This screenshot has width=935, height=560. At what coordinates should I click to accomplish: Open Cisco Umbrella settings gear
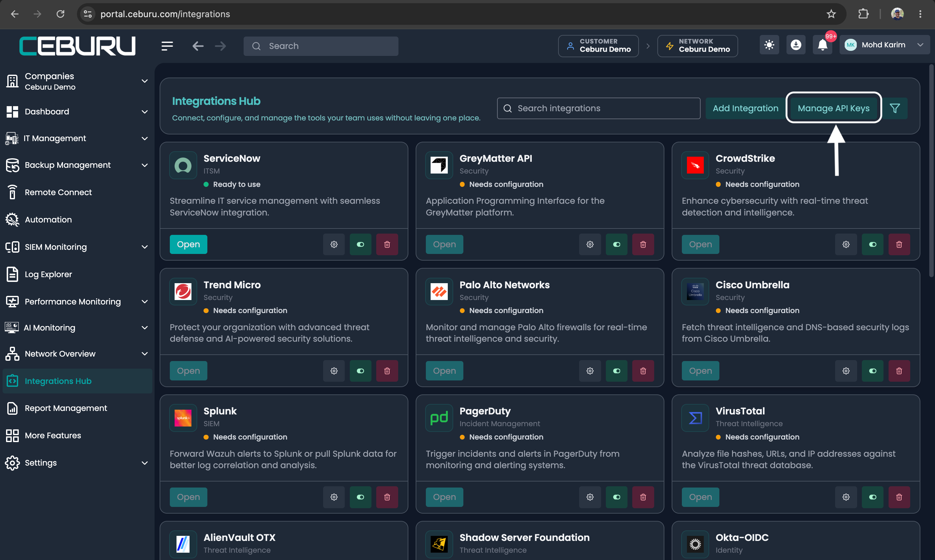tap(846, 371)
